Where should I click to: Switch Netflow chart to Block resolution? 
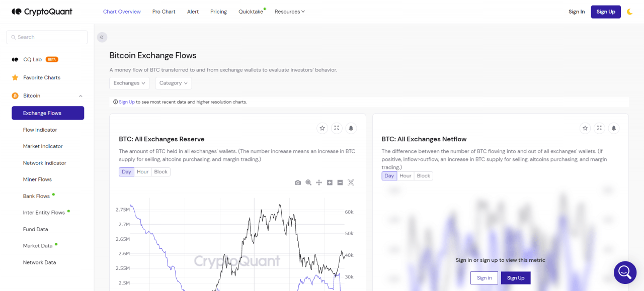[x=423, y=175]
